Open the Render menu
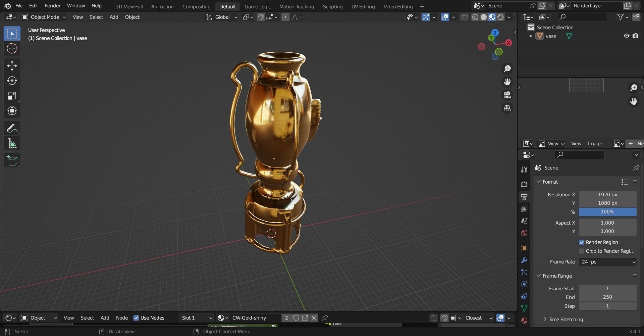 (x=53, y=6)
